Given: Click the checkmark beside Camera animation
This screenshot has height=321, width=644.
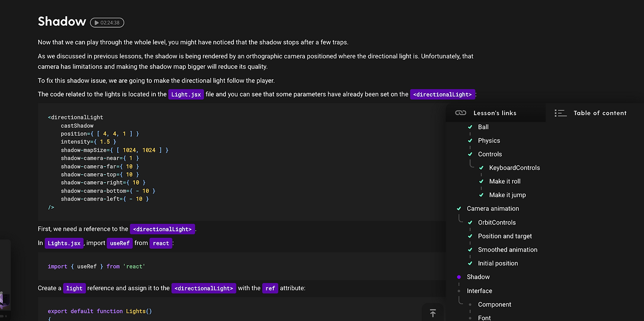Looking at the screenshot, I should (458, 208).
